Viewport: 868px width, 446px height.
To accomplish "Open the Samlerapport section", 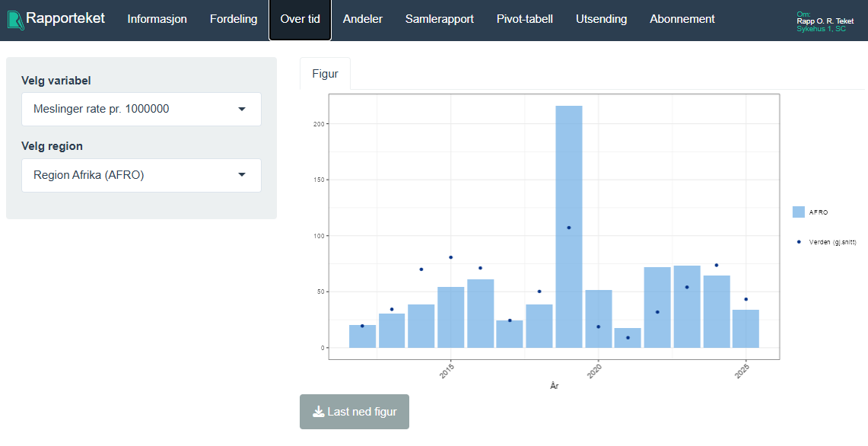I will 440,19.
